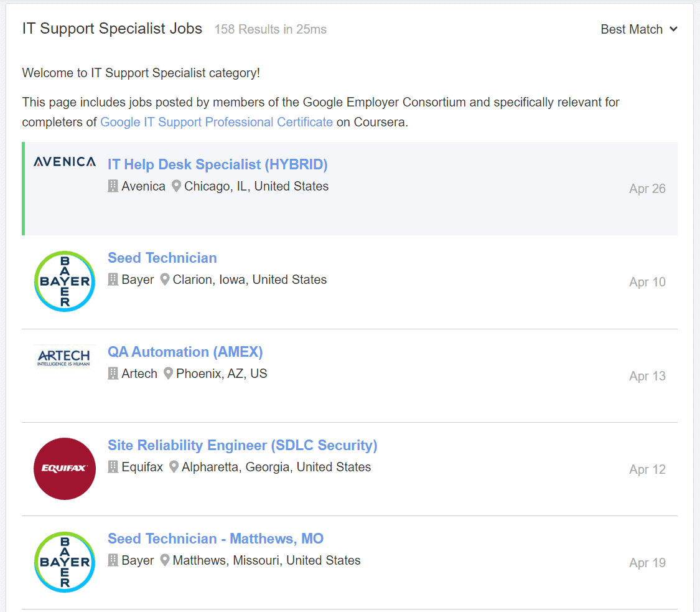700x612 pixels.
Task: Click the location pin next to Phoenix, AZ
Action: click(168, 373)
